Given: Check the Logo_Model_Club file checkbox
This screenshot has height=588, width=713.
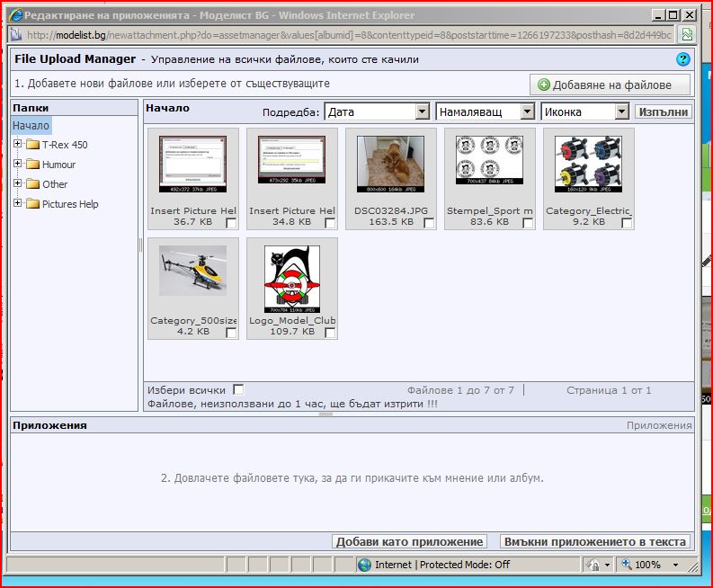Looking at the screenshot, I should click(330, 333).
